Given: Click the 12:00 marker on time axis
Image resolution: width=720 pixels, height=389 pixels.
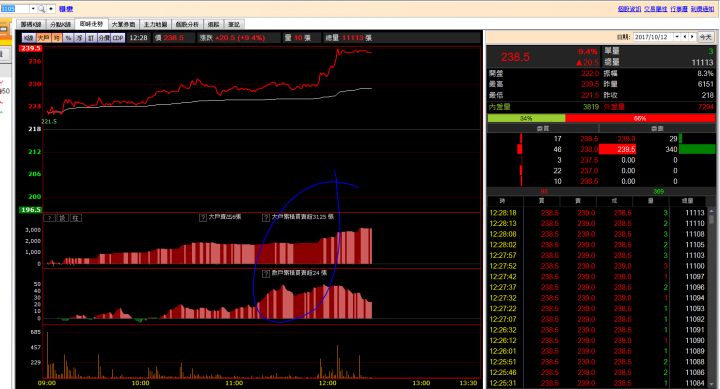Looking at the screenshot, I should [x=327, y=383].
